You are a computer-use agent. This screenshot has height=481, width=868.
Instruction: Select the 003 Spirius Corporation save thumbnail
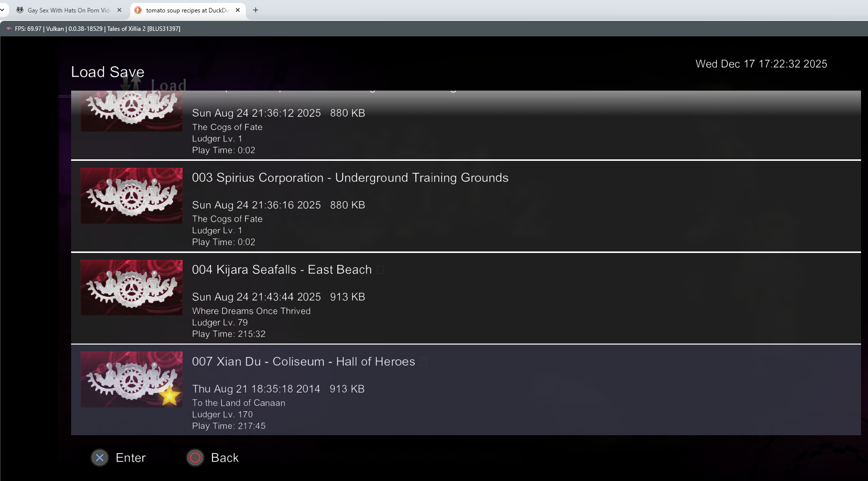131,196
